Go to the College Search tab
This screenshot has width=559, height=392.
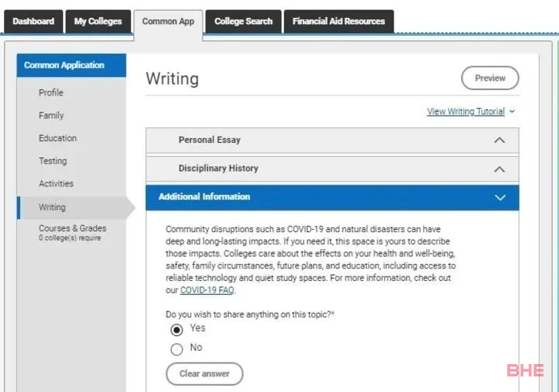[x=244, y=22]
